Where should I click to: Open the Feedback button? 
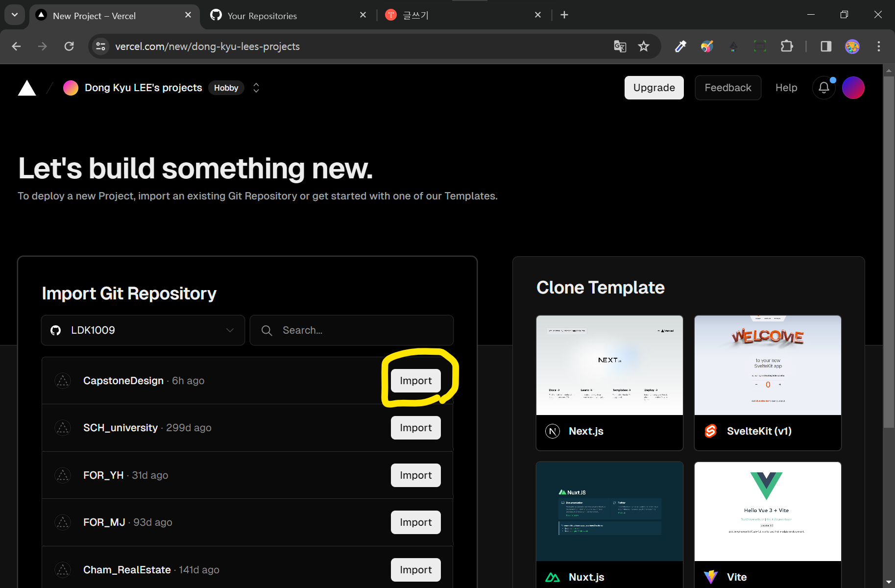click(728, 88)
